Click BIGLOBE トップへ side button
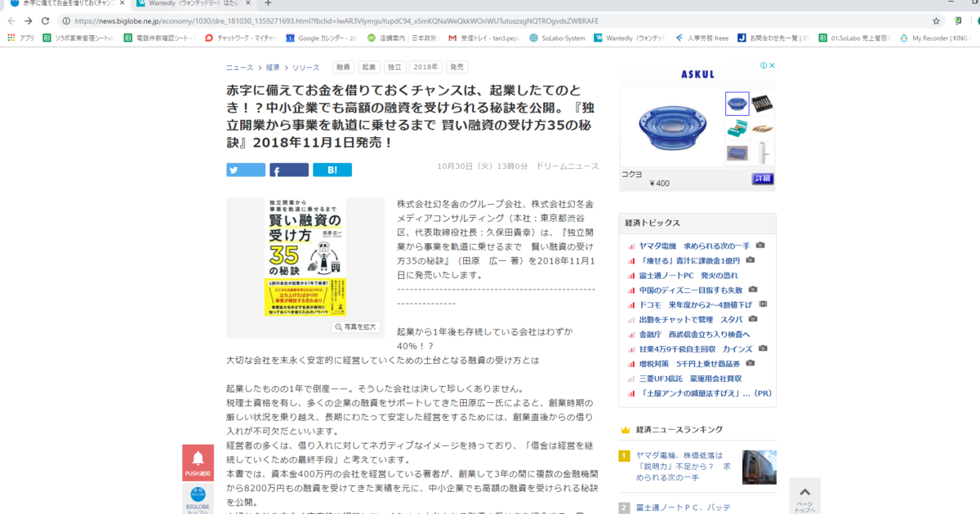This screenshot has height=514, width=980. 198,498
